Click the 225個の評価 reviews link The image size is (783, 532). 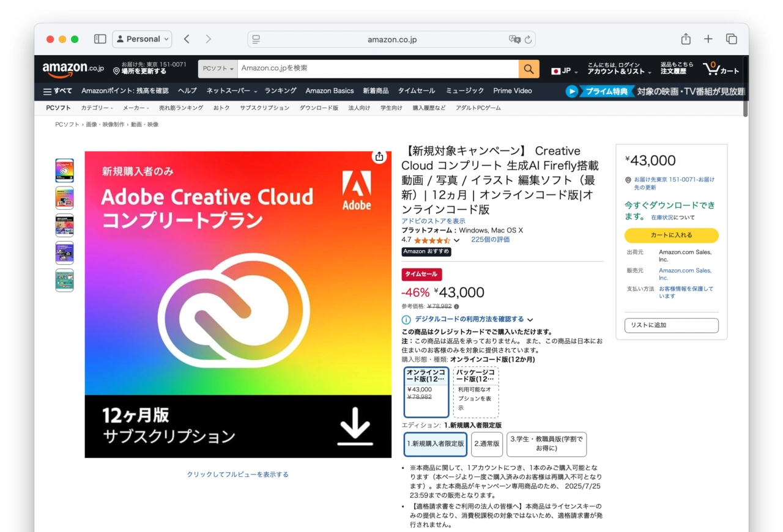click(x=490, y=240)
